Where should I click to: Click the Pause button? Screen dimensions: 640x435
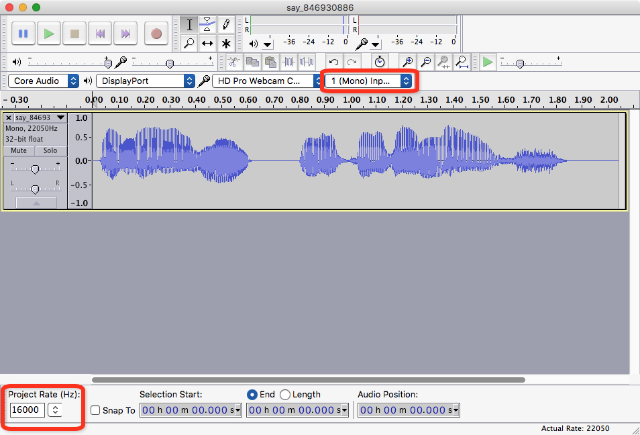(23, 33)
